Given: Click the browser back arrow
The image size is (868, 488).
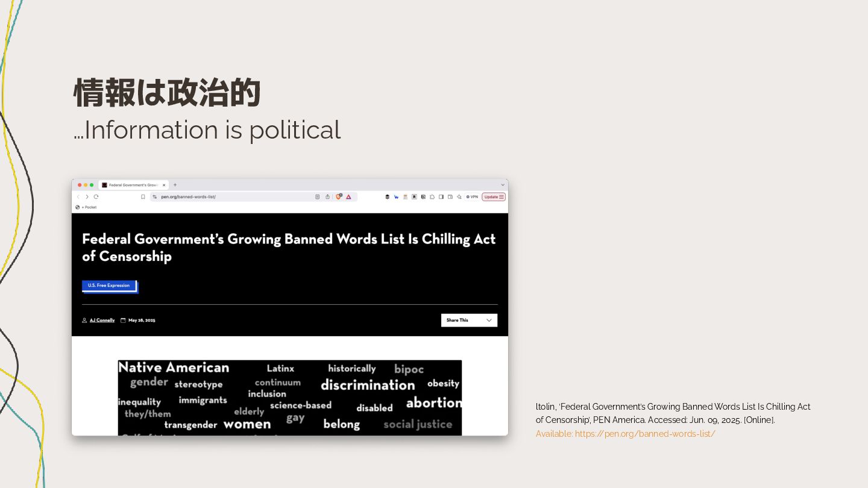Looking at the screenshot, I should [78, 197].
